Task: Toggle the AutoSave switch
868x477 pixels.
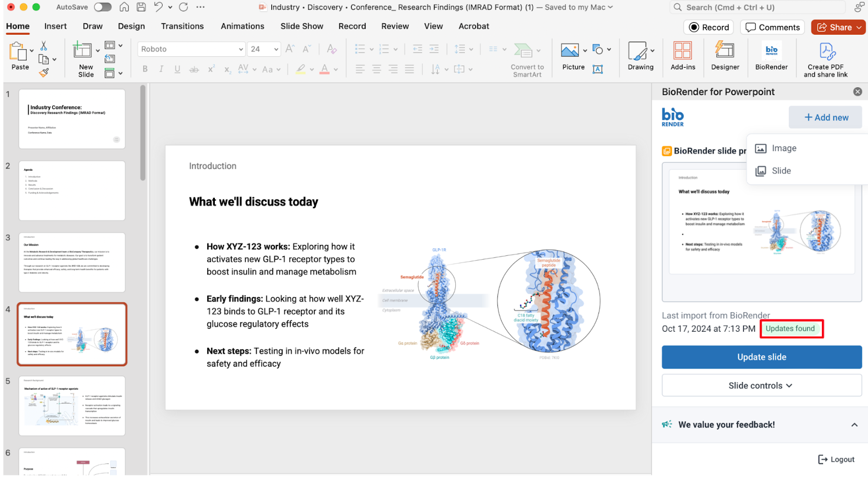Action: coord(103,7)
